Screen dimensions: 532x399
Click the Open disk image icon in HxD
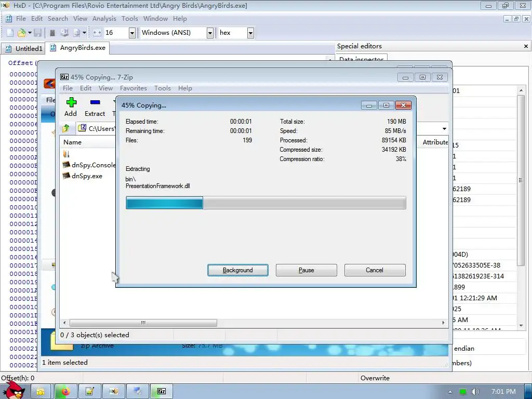pos(77,33)
